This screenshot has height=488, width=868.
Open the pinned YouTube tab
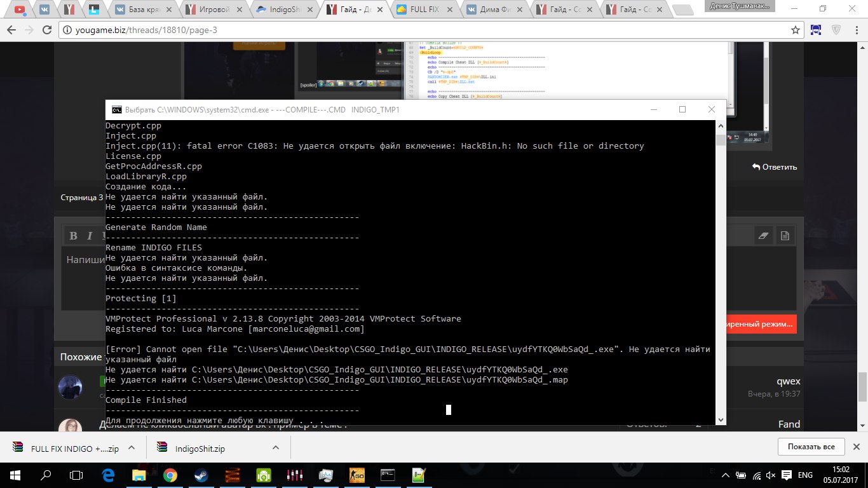[20, 10]
